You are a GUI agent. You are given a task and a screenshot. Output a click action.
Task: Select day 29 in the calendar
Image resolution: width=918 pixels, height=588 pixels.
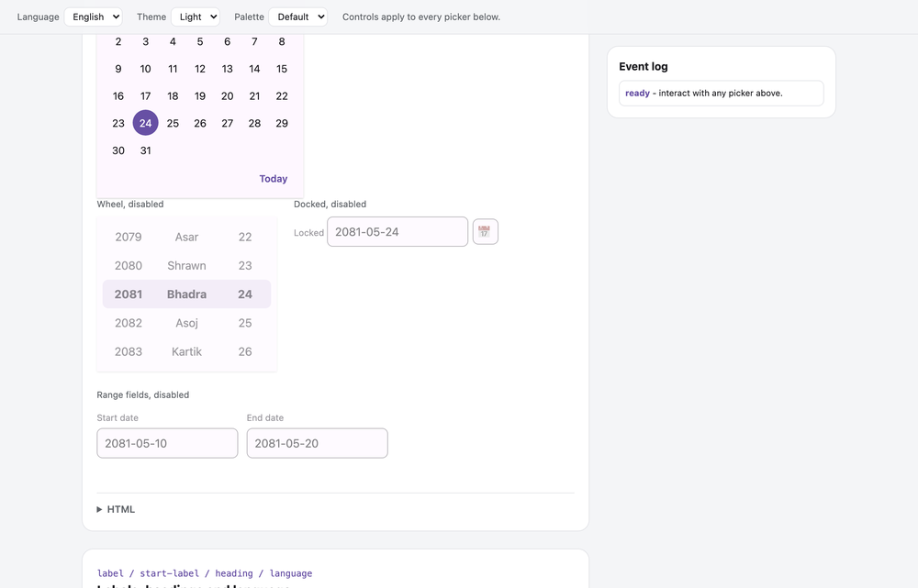pos(282,123)
